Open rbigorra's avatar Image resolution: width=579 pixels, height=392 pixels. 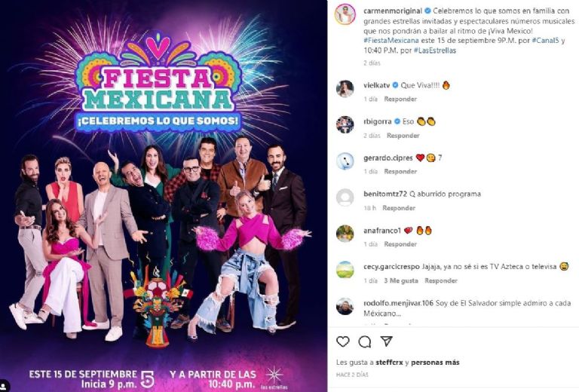tap(345, 124)
